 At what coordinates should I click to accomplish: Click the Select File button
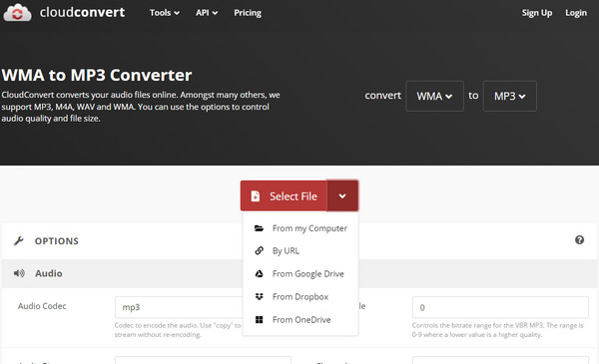coord(284,195)
